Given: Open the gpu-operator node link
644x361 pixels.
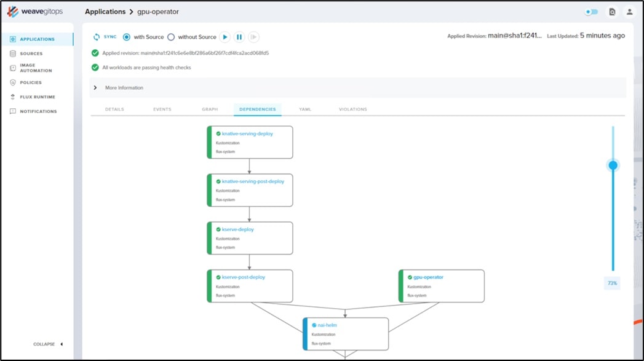Looking at the screenshot, I should tap(428, 277).
